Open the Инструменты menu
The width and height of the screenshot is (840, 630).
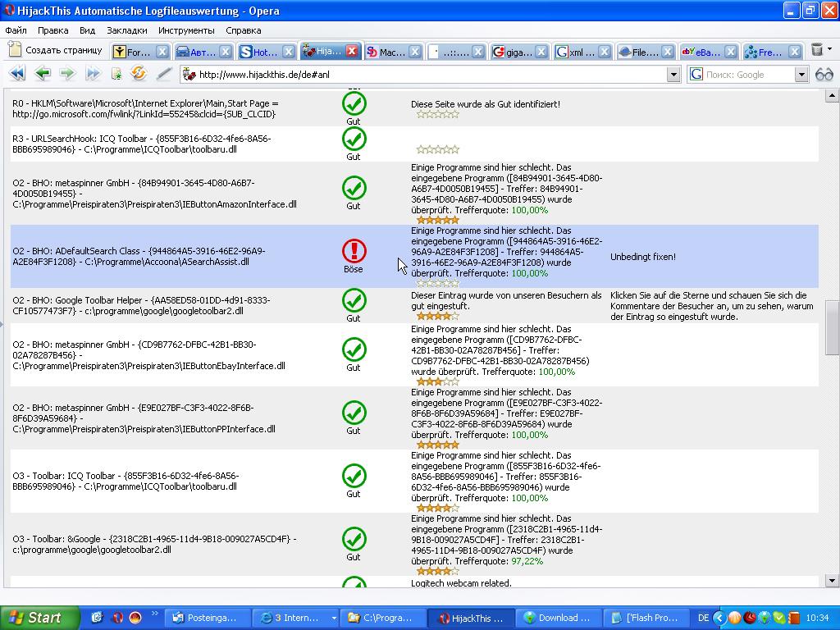186,30
